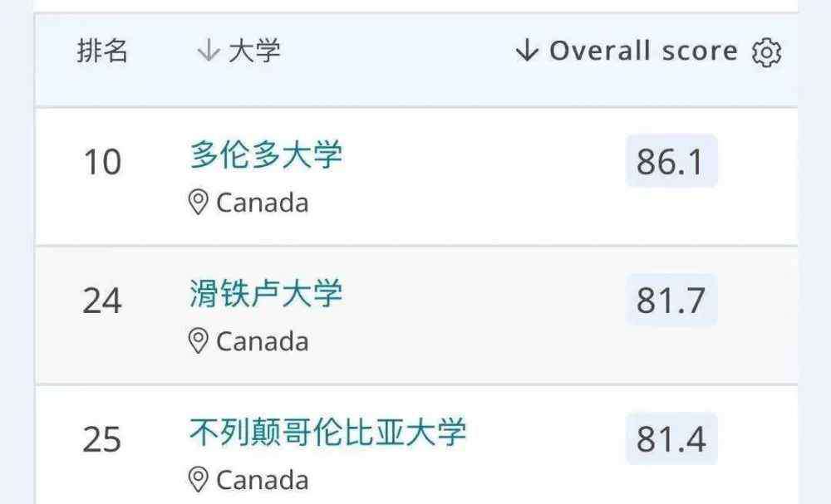This screenshot has width=831, height=504.
Task: Click location pin under 多伦多大学
Action: pos(199,203)
